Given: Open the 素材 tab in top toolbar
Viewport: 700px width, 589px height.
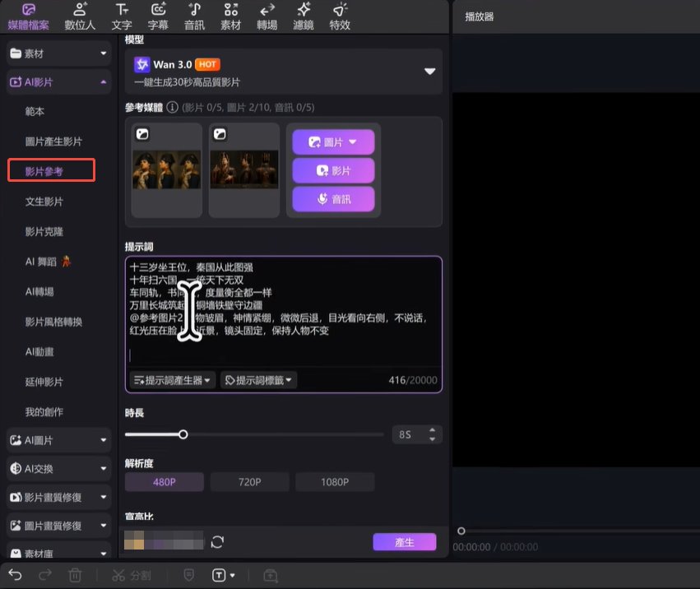Looking at the screenshot, I should 231,17.
